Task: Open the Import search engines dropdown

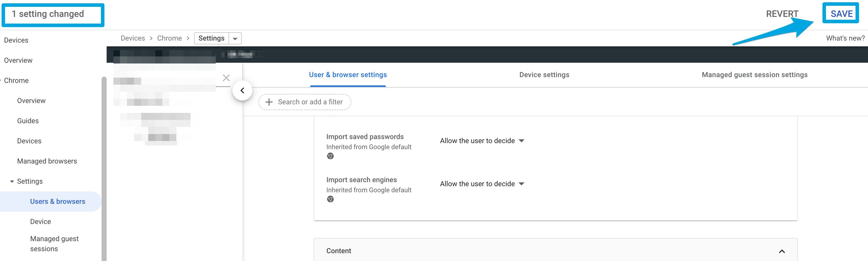Action: [482, 184]
